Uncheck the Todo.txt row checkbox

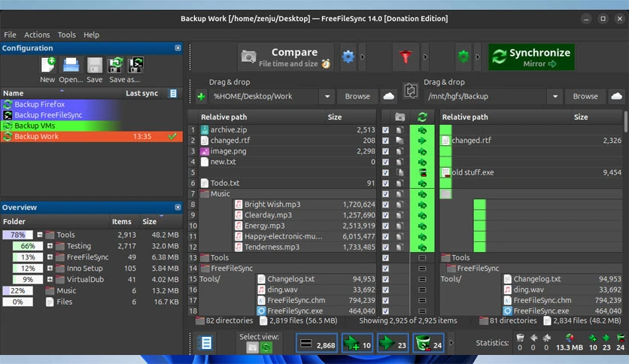pyautogui.click(x=385, y=184)
